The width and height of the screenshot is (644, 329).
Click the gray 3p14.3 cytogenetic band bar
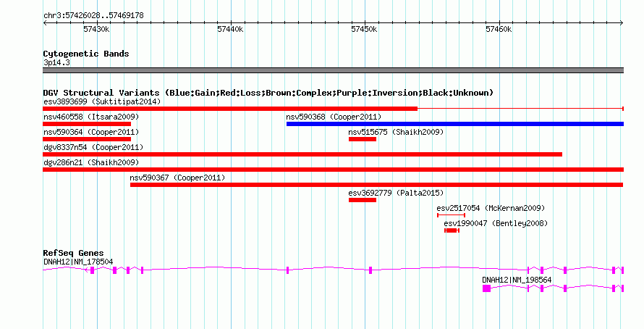tap(333, 70)
